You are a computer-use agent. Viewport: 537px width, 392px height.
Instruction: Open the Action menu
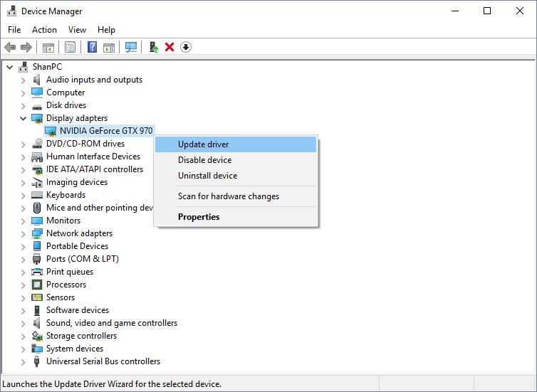pyautogui.click(x=45, y=30)
